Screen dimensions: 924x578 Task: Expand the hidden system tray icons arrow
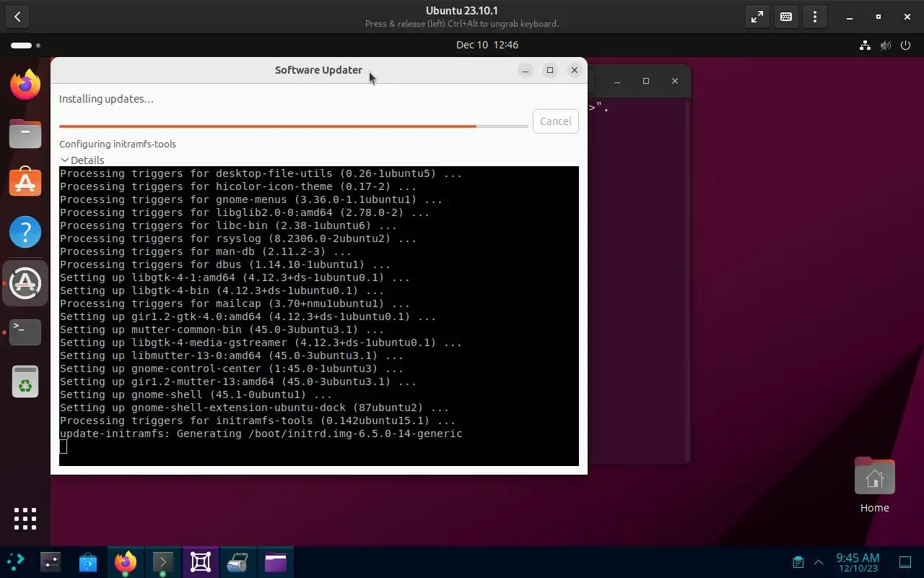(x=819, y=562)
